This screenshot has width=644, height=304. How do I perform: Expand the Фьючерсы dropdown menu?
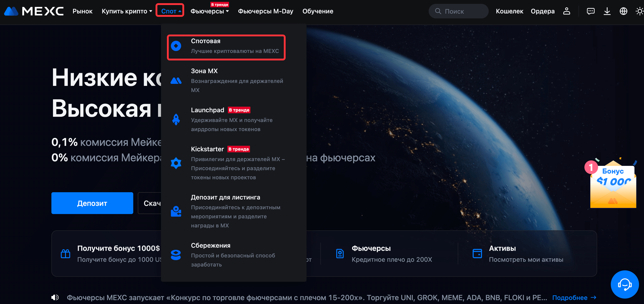click(x=209, y=11)
